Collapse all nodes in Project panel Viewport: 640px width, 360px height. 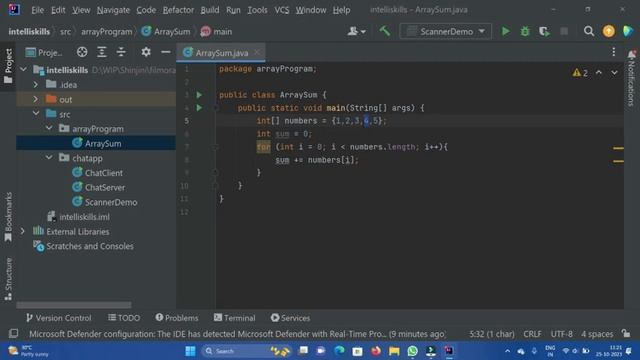coord(121,52)
